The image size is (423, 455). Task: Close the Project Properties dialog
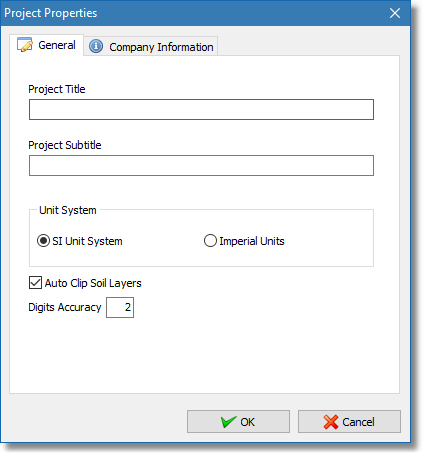395,13
